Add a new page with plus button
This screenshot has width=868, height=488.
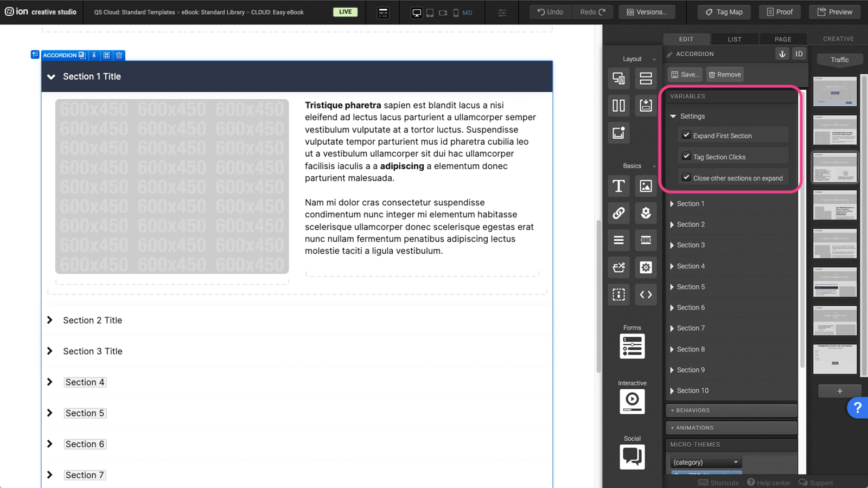click(x=840, y=391)
